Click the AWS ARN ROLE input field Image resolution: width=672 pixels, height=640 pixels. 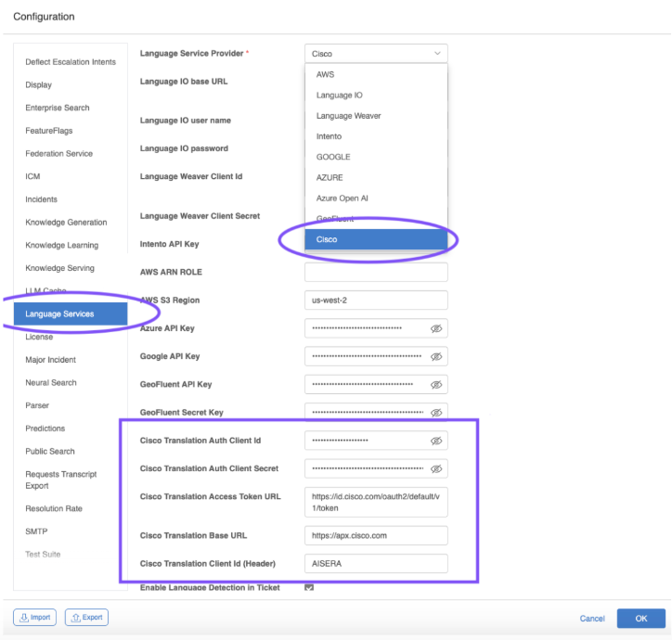click(376, 272)
